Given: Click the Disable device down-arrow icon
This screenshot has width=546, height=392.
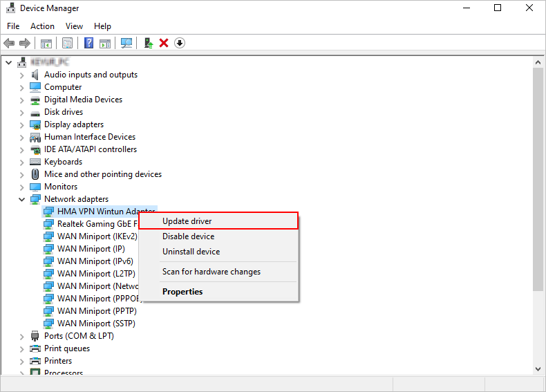Looking at the screenshot, I should coord(179,43).
